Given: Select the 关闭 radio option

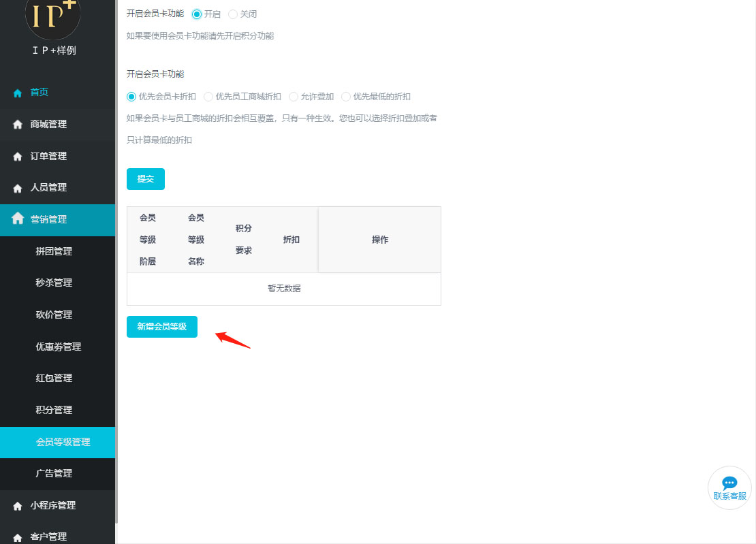Looking at the screenshot, I should (x=233, y=14).
